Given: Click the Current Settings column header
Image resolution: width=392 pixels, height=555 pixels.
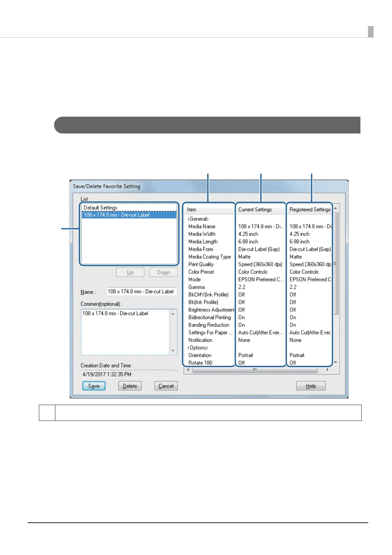Looking at the screenshot, I should coord(261,210).
